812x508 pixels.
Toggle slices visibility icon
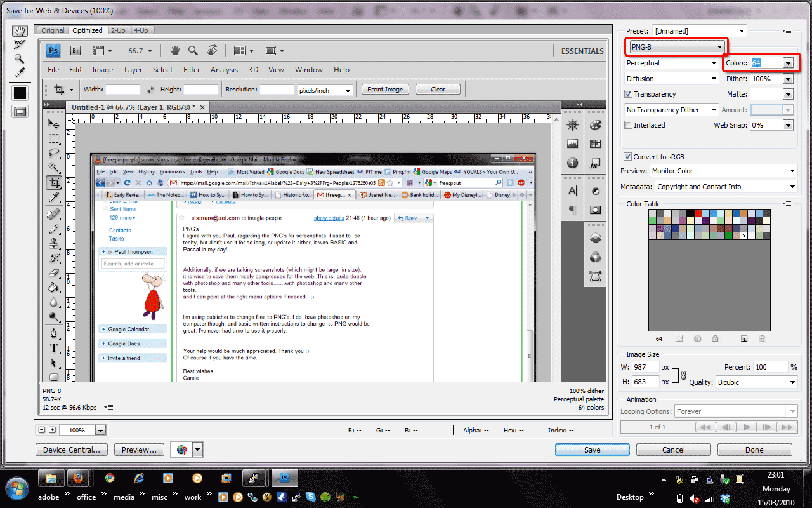click(20, 112)
